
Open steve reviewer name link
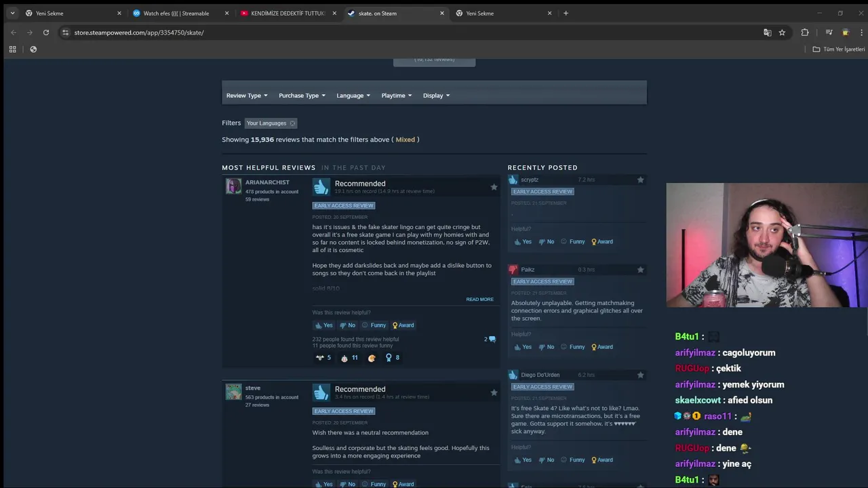(x=253, y=388)
